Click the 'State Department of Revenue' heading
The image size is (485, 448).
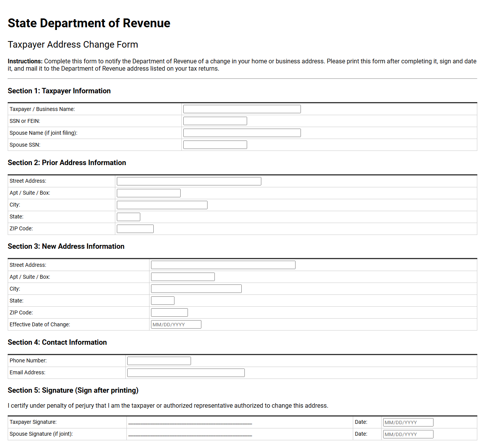click(89, 23)
